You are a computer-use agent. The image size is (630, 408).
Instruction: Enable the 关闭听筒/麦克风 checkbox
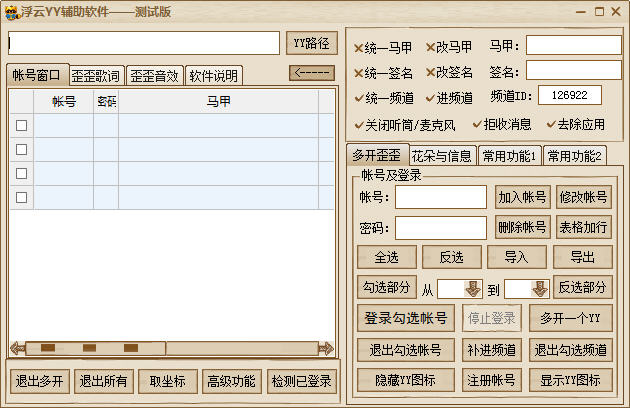pos(359,125)
